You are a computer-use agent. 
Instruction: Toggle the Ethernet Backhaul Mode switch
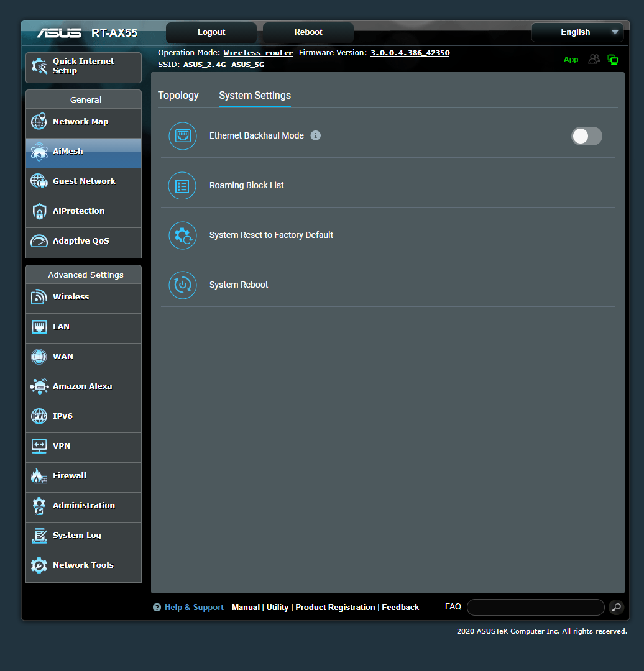coord(587,136)
